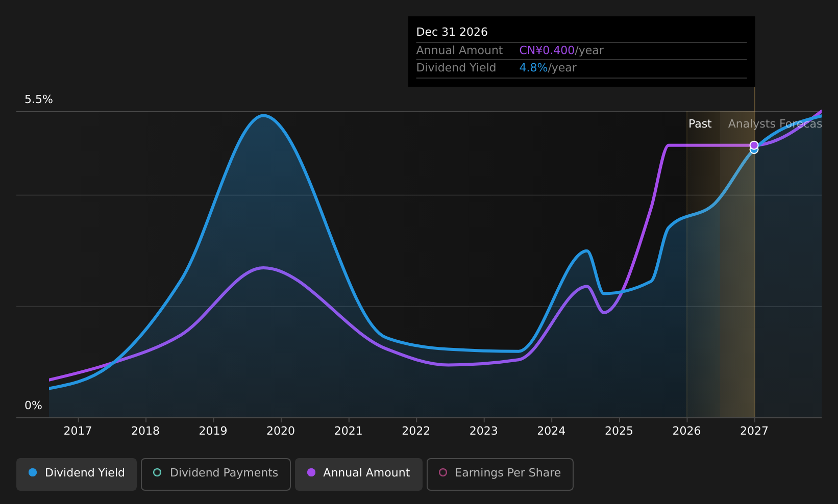This screenshot has width=838, height=504.
Task: Enable the Earnings Per Share series
Action: click(x=500, y=474)
